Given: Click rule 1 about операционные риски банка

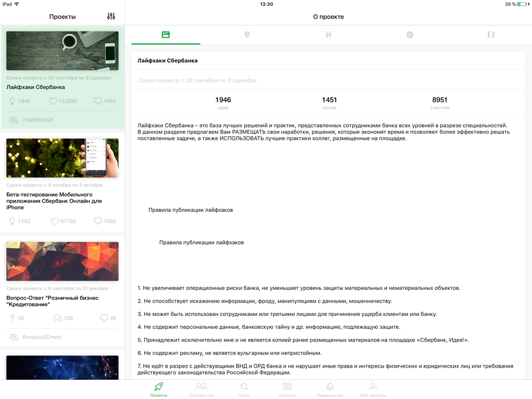Looking at the screenshot, I should pyautogui.click(x=299, y=288).
